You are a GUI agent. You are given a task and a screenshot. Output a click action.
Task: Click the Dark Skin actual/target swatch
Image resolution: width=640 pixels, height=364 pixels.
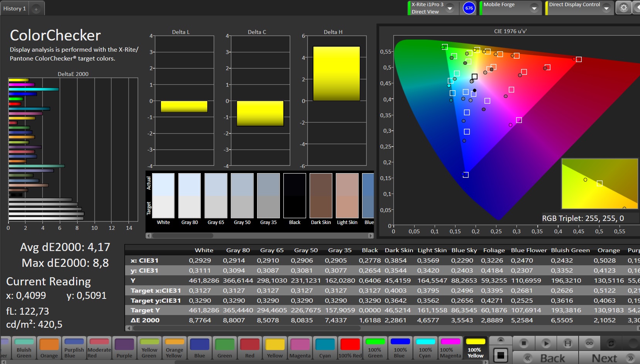point(321,195)
